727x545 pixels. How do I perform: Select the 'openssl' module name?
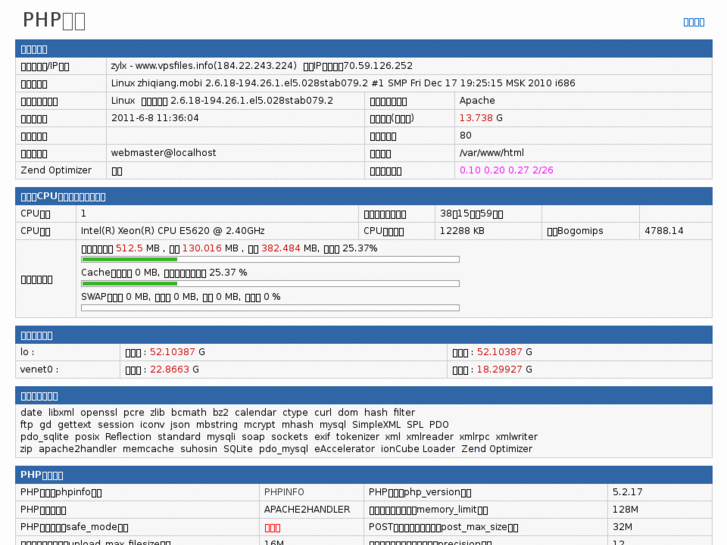(x=99, y=412)
